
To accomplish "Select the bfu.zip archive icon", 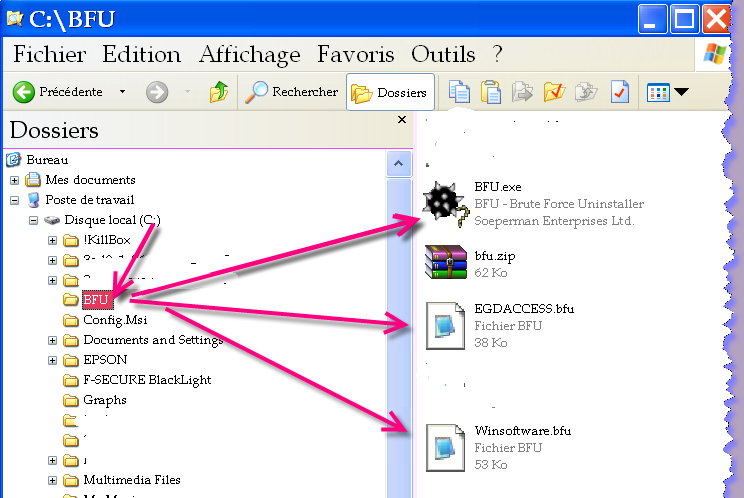I will pos(445,263).
